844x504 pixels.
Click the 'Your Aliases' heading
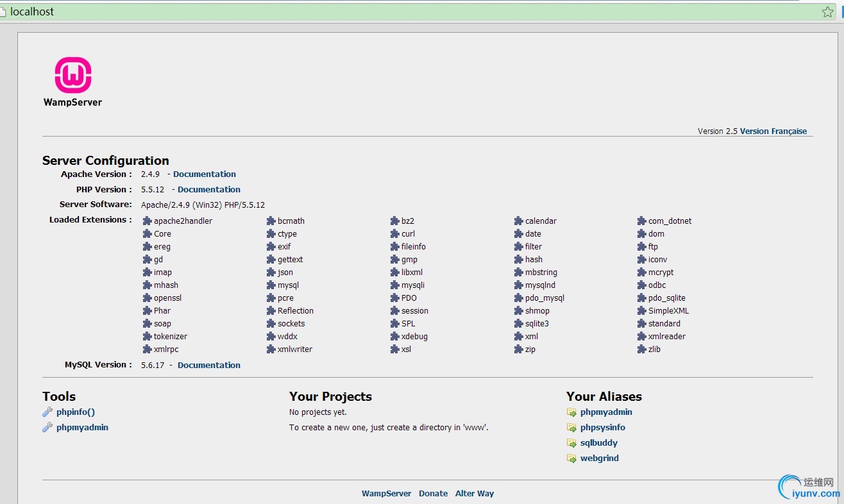tap(604, 397)
